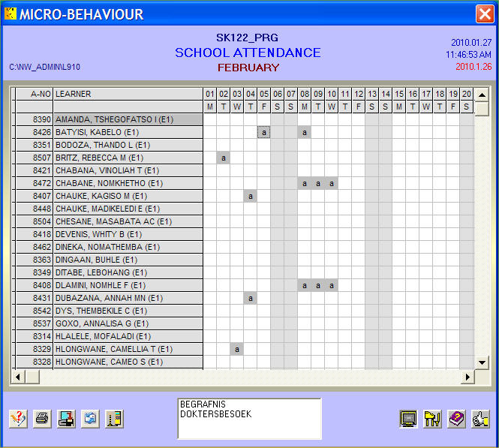Viewport: 499px width, 448px height.
Task: Select learner AMANDA, TSHEGOFATSO I
Action: tap(128, 119)
